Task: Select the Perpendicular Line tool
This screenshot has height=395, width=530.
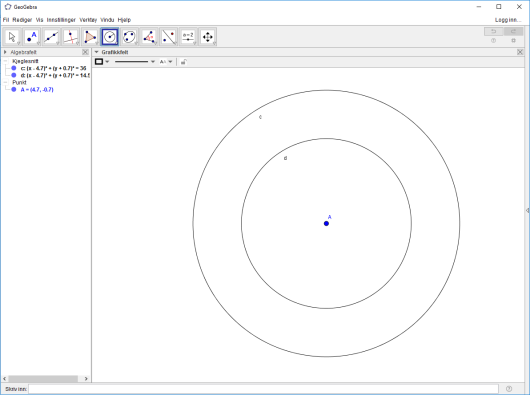Action: tap(71, 37)
